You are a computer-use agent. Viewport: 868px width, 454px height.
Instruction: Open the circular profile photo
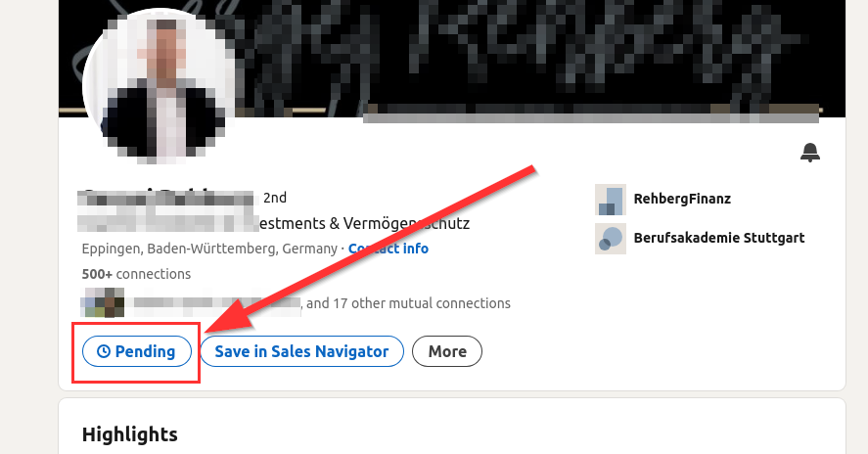pyautogui.click(x=159, y=86)
